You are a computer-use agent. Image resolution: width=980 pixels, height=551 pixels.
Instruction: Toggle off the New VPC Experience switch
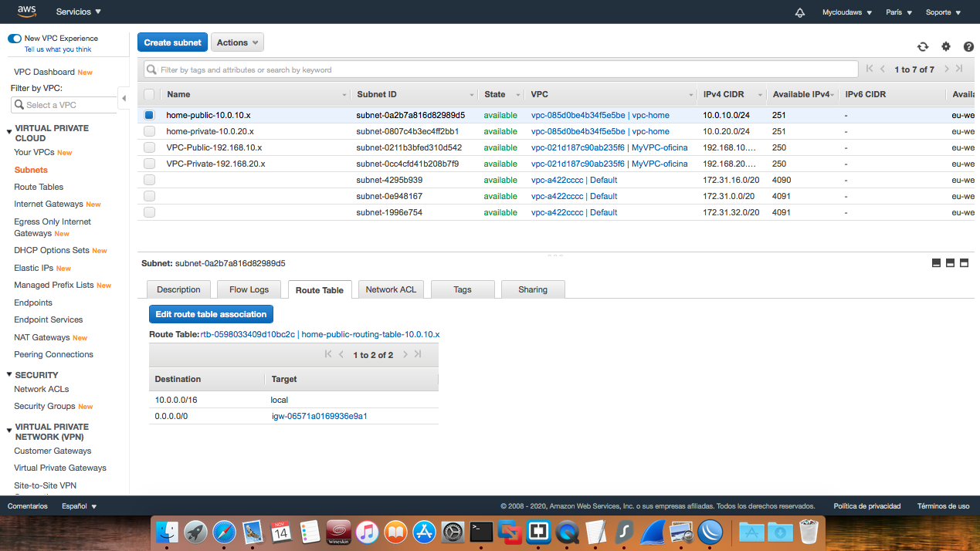coord(15,37)
